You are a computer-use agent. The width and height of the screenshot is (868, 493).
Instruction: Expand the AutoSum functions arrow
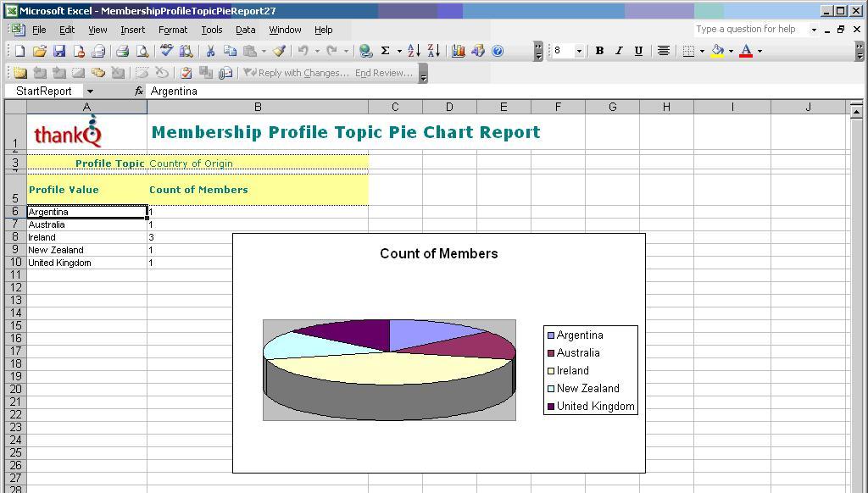(x=399, y=51)
